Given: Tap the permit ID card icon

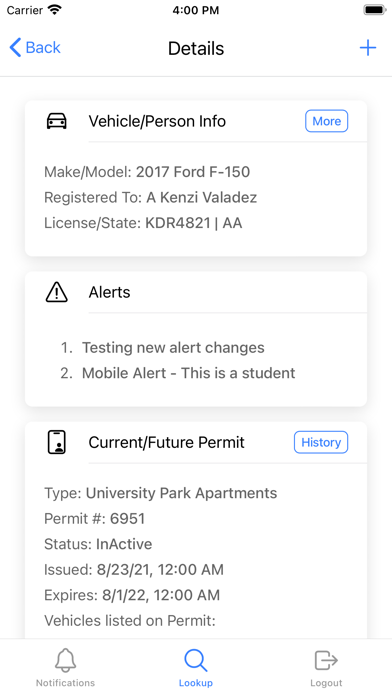Looking at the screenshot, I should click(x=57, y=442).
